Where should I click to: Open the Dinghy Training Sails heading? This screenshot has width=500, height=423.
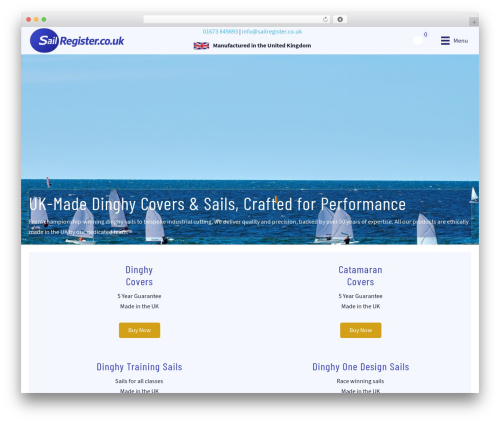point(139,367)
